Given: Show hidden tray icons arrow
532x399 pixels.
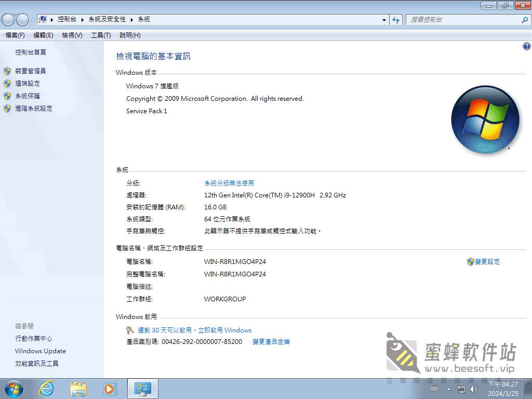Looking at the screenshot, I should (448, 389).
